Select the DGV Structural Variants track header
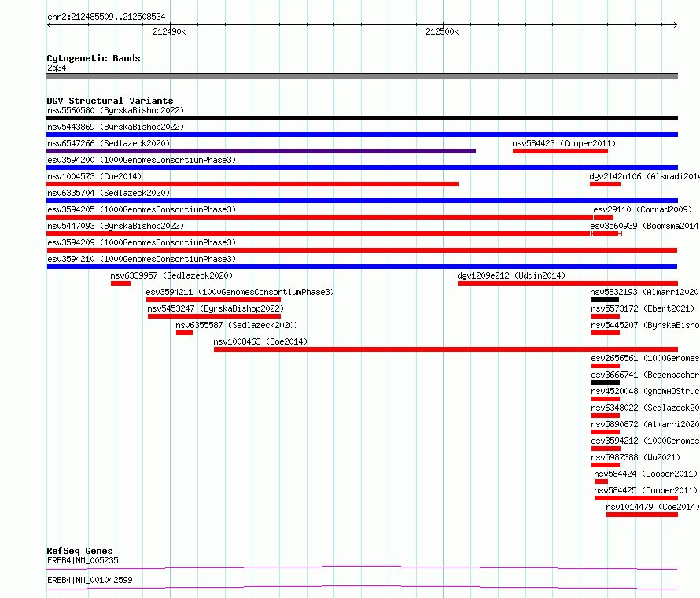This screenshot has height=598, width=700. click(x=110, y=101)
